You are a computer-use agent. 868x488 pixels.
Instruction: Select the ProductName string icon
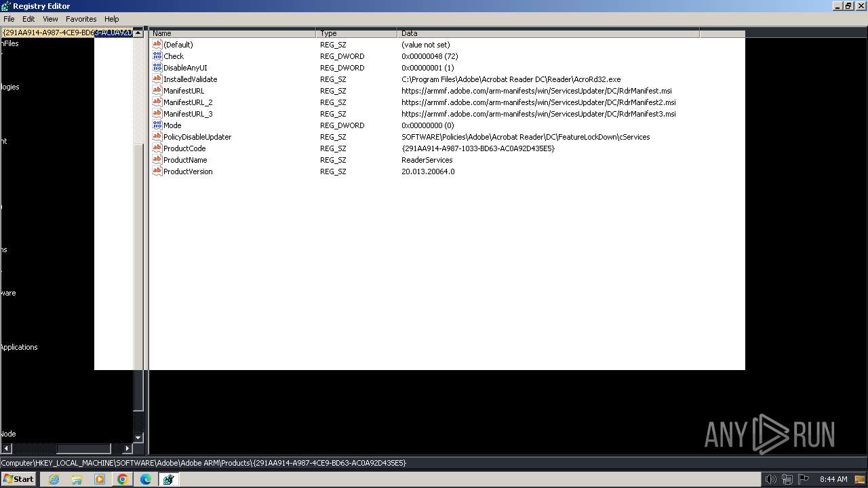pos(157,160)
